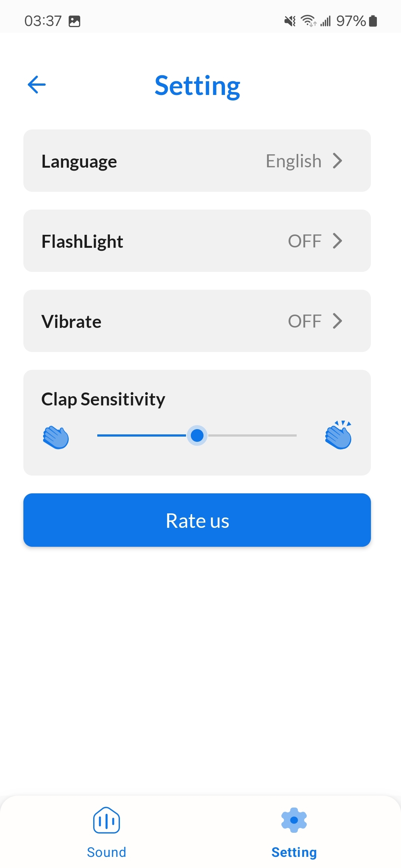Click the Clap Sensitivity slider handle

pos(197,435)
